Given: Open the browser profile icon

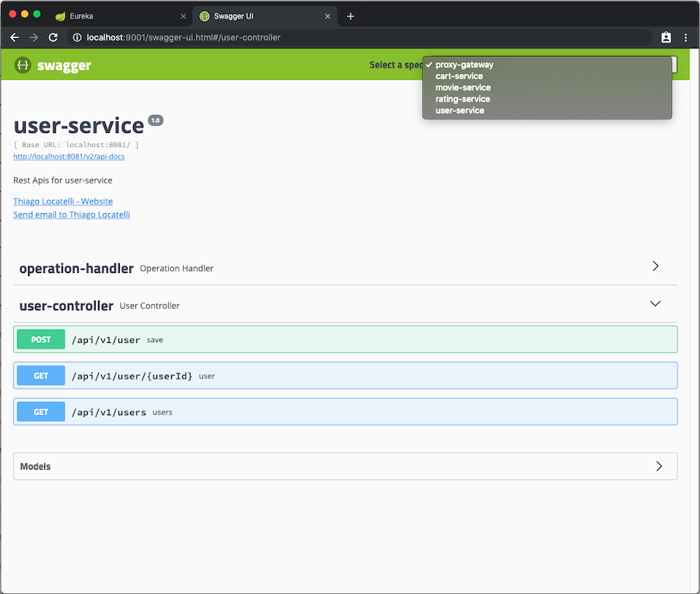Looking at the screenshot, I should (666, 37).
